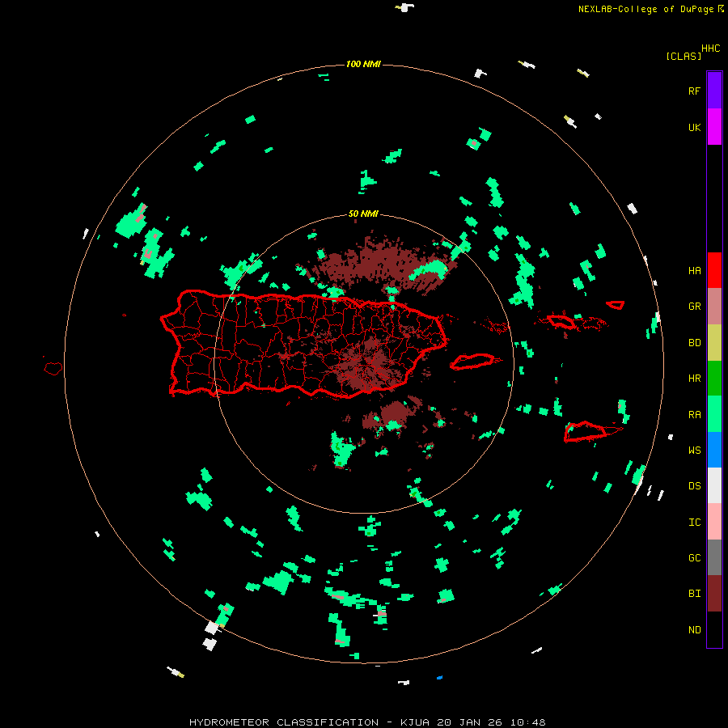Click the "HA" legend label

pyautogui.click(x=694, y=270)
